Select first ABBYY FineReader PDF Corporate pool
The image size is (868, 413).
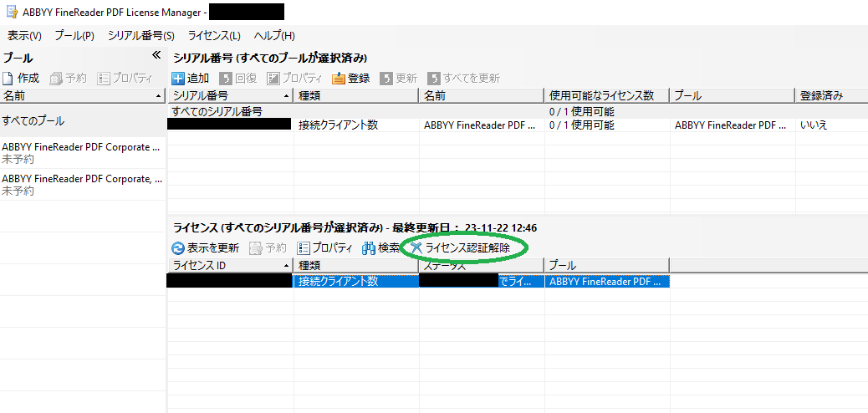(x=83, y=153)
